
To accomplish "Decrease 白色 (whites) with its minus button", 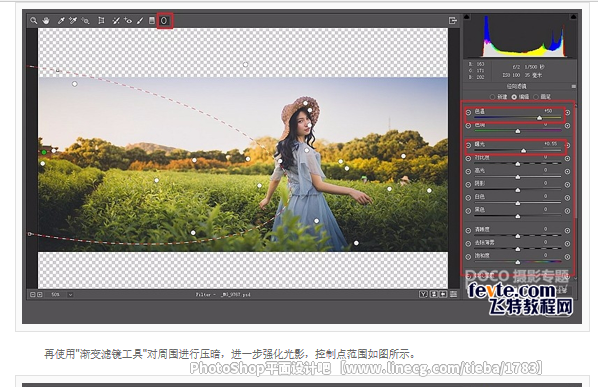I will 468,198.
